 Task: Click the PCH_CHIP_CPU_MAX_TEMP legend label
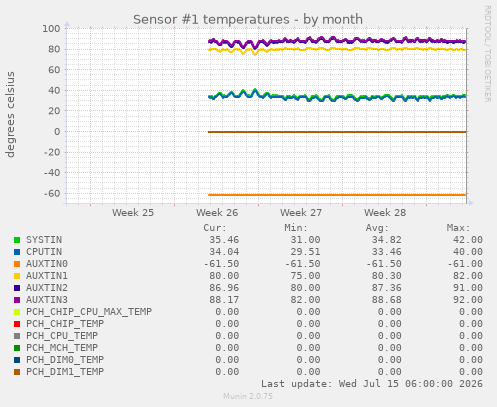click(89, 312)
